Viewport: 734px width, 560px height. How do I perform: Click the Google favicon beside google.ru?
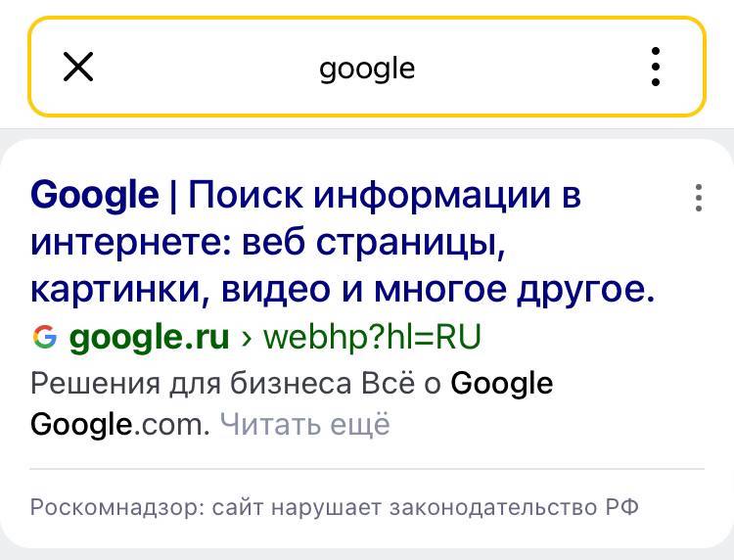(45, 337)
